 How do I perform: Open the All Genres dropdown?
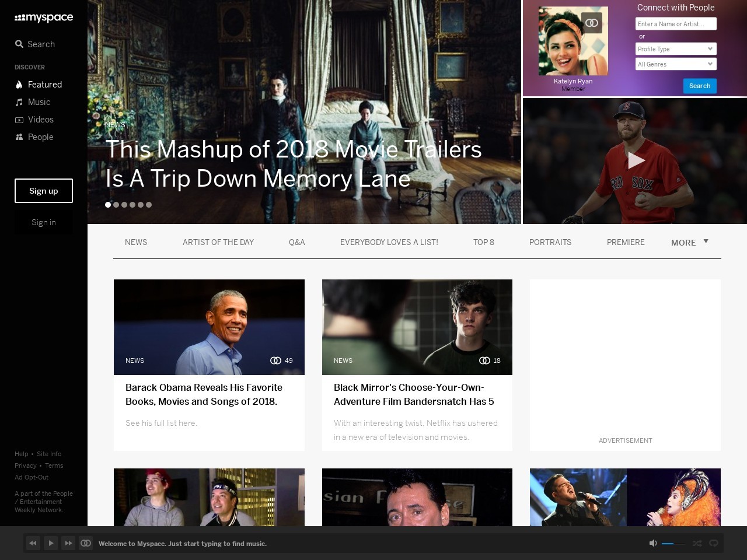(676, 64)
